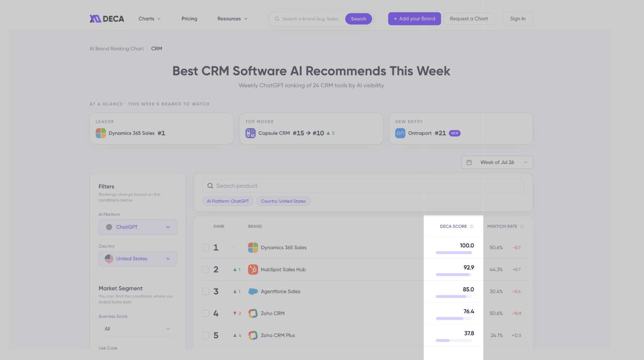Sort by MENTION RATE column header

[x=502, y=227]
